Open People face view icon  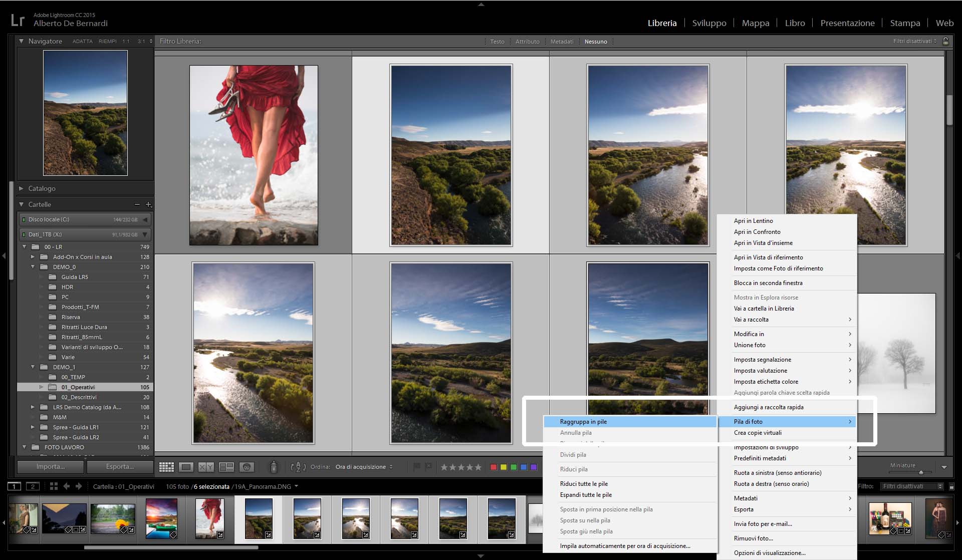coord(247,467)
